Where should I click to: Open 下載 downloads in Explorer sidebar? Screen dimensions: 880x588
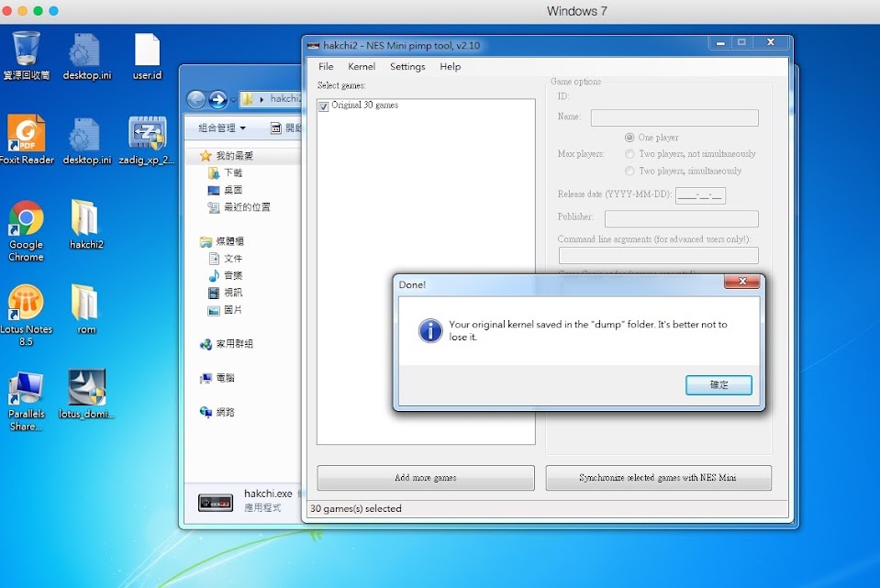coord(225,172)
